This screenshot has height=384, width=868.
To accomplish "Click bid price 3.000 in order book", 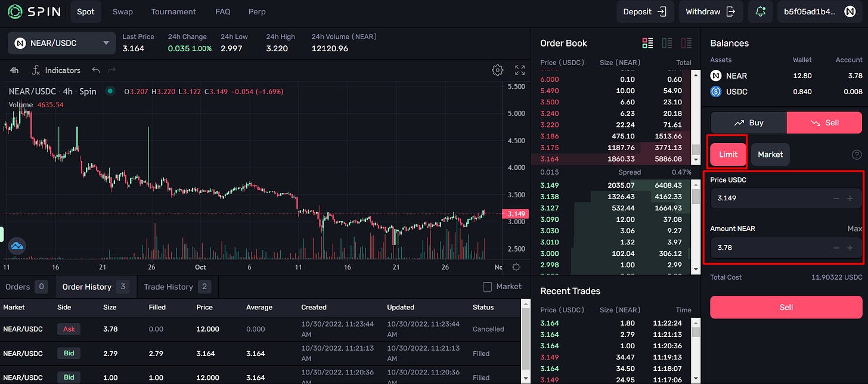I will 549,253.
